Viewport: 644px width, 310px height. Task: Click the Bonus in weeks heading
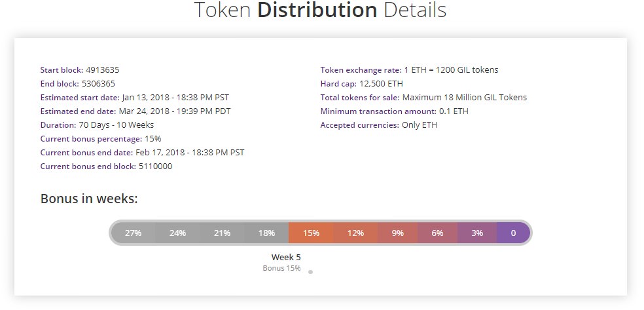[x=89, y=199]
